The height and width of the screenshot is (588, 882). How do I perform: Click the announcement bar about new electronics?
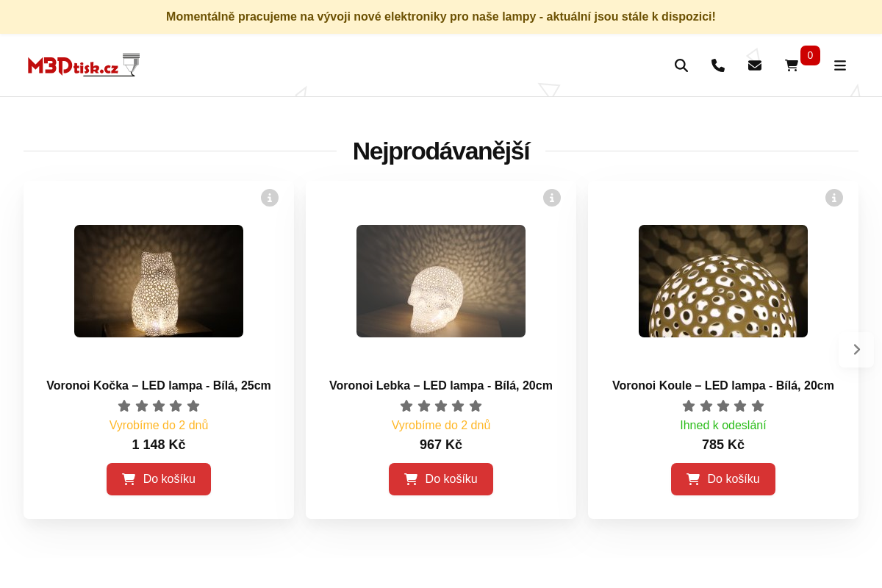tap(441, 16)
